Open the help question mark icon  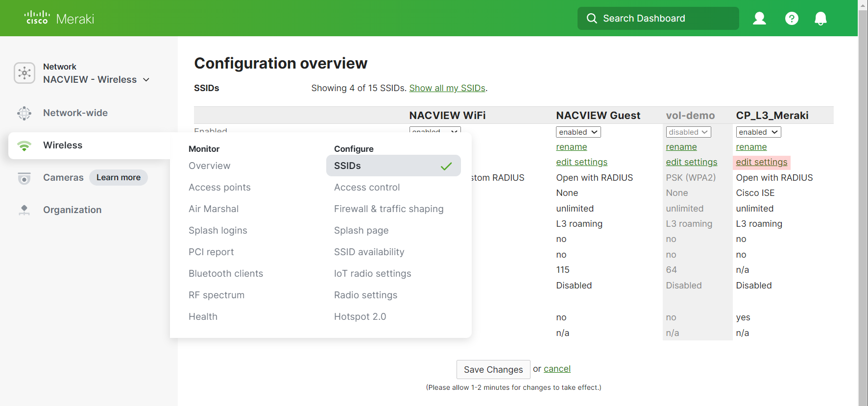[792, 19]
